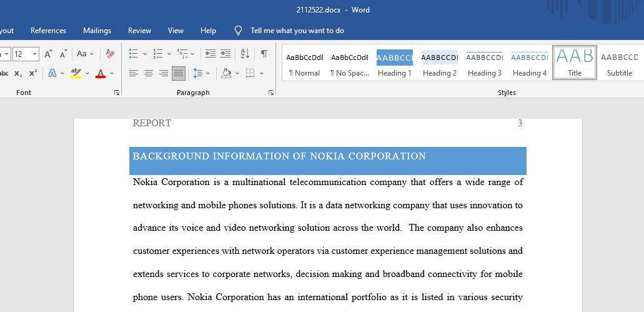Viewport: 644px width, 312px height.
Task: Apply paragraph Shading fill
Action: point(226,74)
